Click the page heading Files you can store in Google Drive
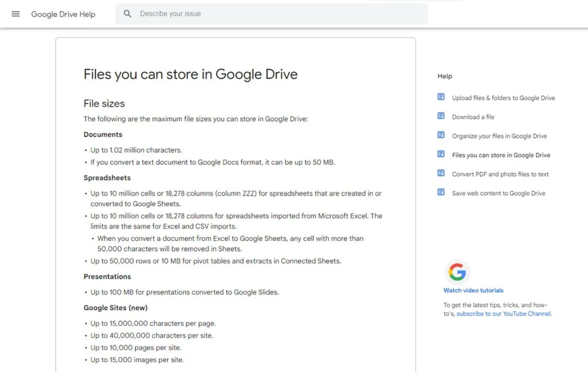 tap(191, 74)
